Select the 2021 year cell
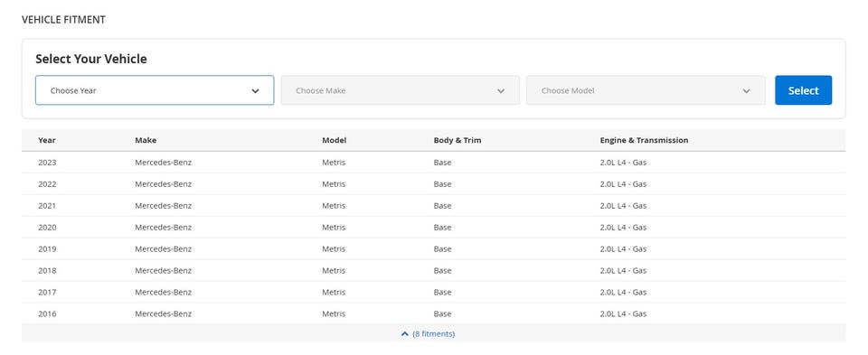This screenshot has width=868, height=355. point(47,206)
